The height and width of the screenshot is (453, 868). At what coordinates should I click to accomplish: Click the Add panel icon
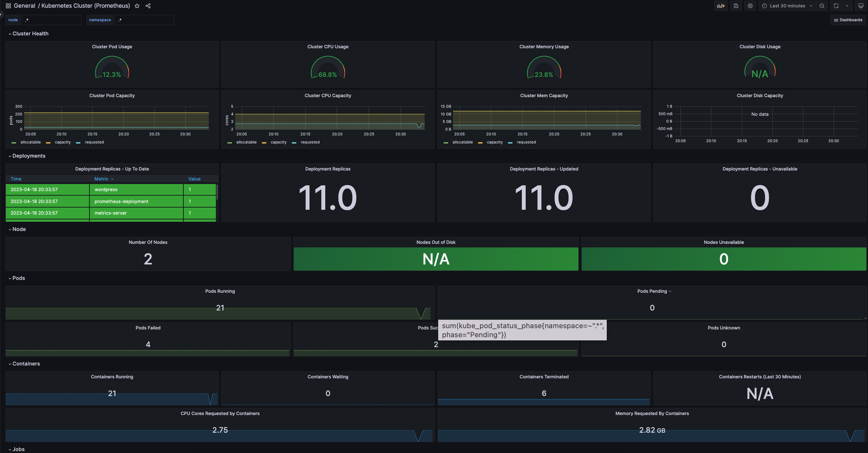coord(721,6)
